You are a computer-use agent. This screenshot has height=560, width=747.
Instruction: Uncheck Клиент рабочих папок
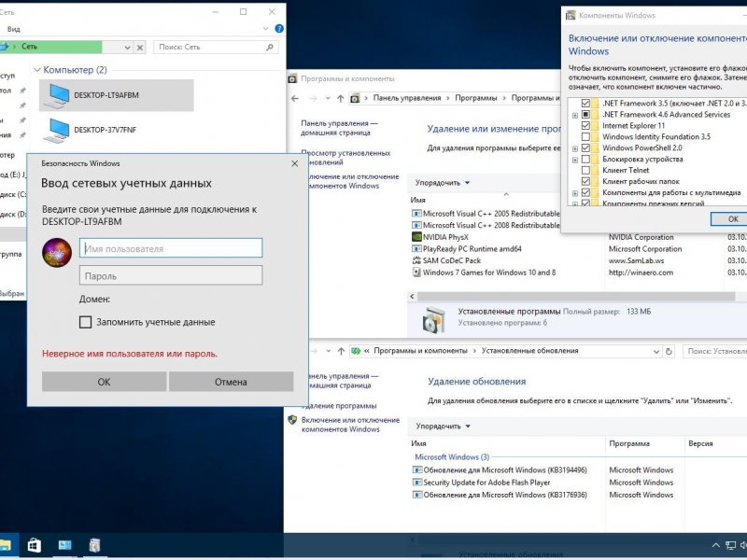[586, 181]
